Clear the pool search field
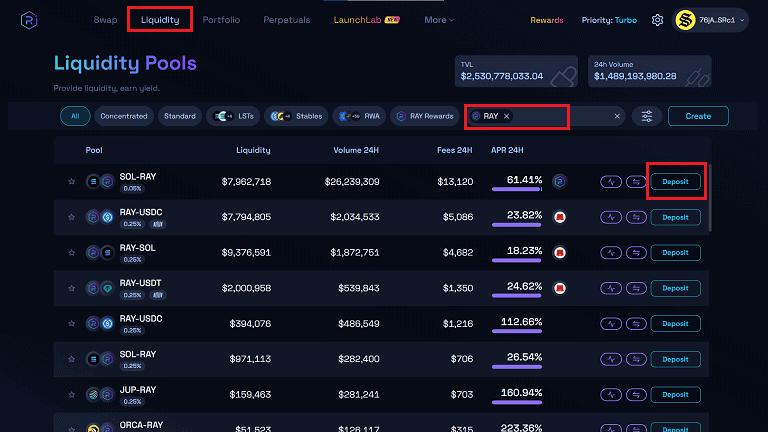This screenshot has height=432, width=768. click(617, 116)
